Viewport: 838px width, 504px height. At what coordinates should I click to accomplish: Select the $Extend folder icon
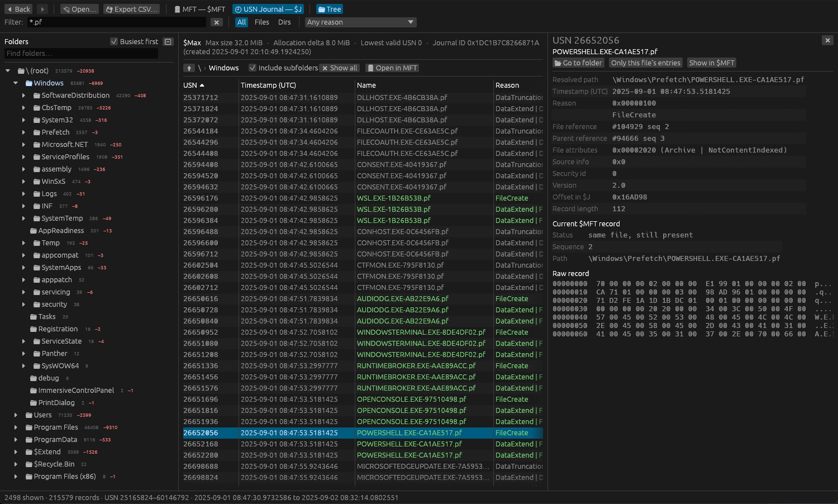(29, 452)
